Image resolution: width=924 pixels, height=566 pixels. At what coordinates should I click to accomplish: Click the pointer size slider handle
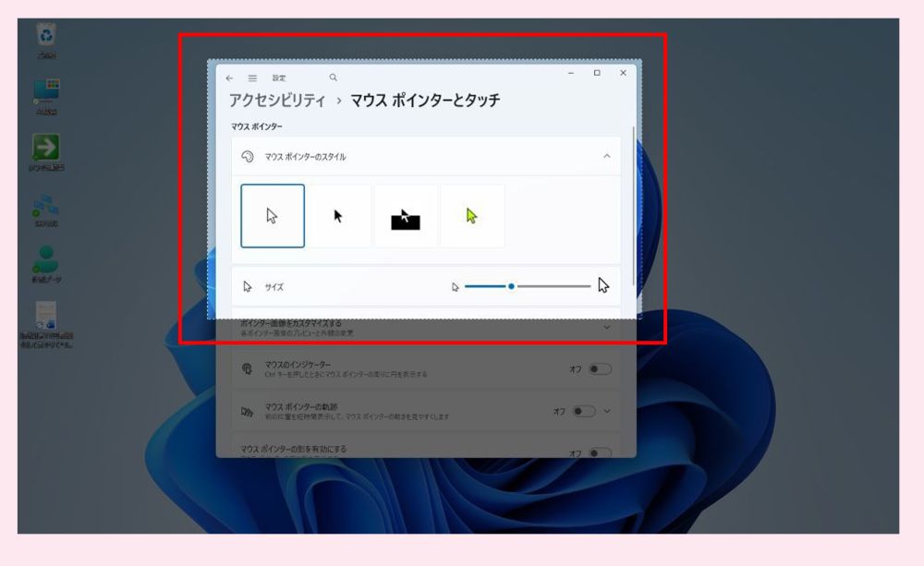click(x=511, y=286)
